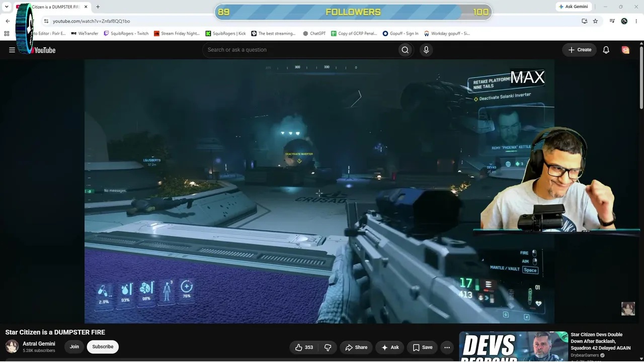Open The best streaming bookmark
Image resolution: width=644 pixels, height=362 pixels.
(274, 34)
